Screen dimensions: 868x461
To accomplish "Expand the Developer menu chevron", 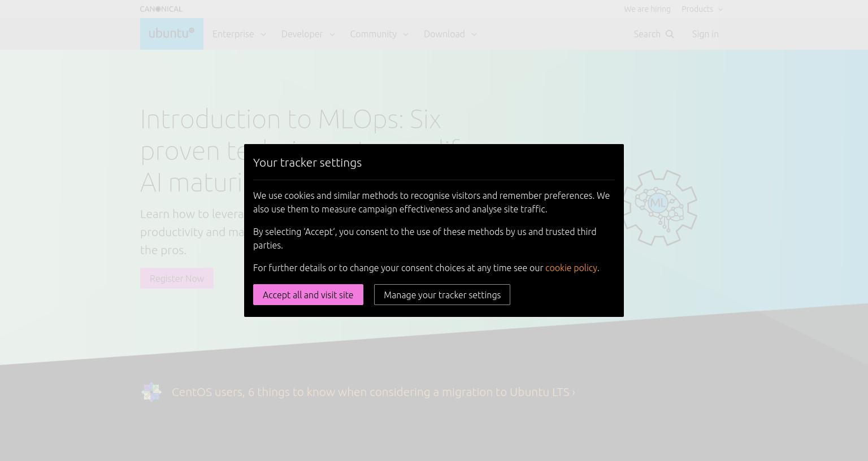I will point(332,34).
